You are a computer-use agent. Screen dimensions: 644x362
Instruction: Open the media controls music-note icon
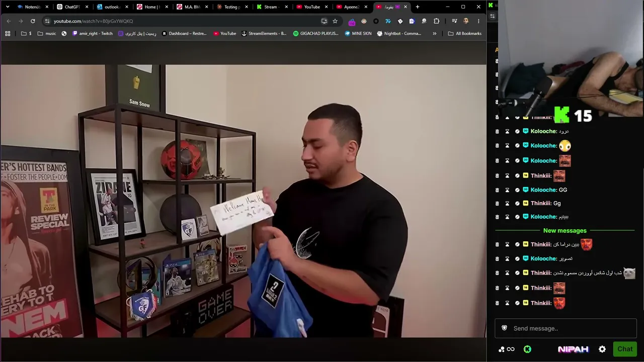tap(454, 21)
